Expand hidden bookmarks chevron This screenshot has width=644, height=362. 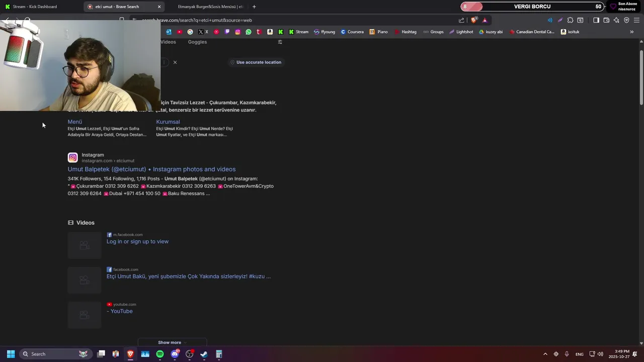632,32
